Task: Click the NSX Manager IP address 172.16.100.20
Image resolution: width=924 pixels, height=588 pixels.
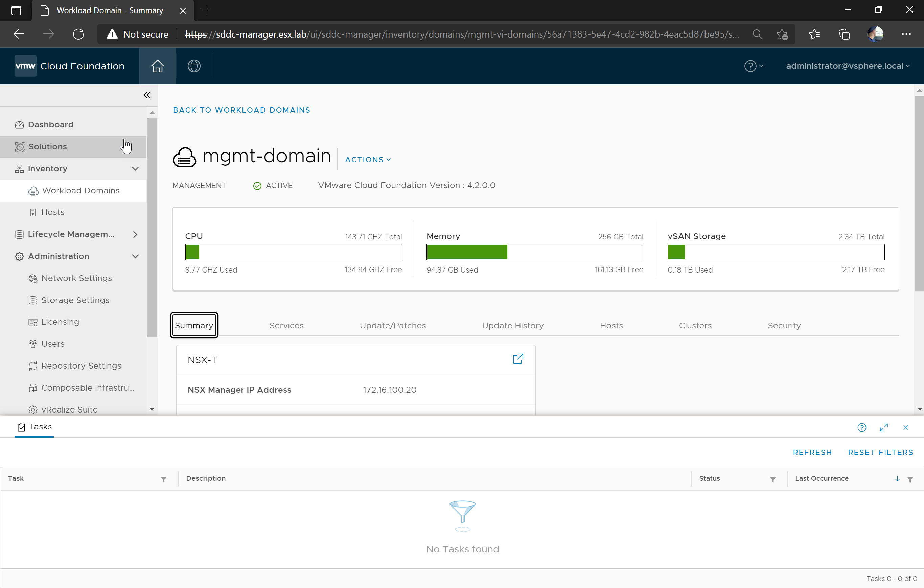Action: click(390, 390)
